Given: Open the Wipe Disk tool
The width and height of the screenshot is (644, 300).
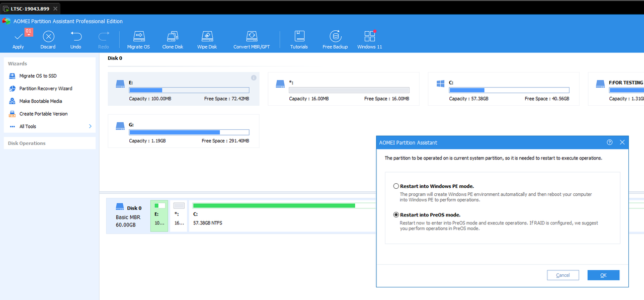Looking at the screenshot, I should pos(207,40).
